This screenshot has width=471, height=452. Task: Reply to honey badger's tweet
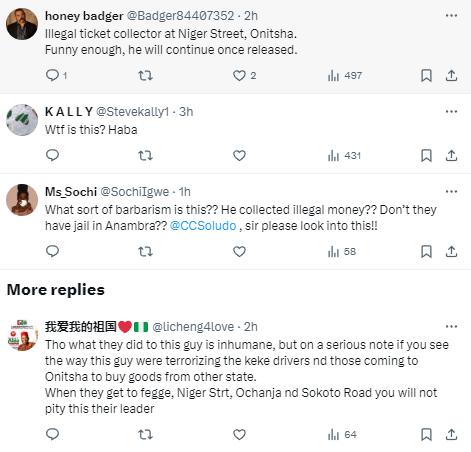[52, 76]
